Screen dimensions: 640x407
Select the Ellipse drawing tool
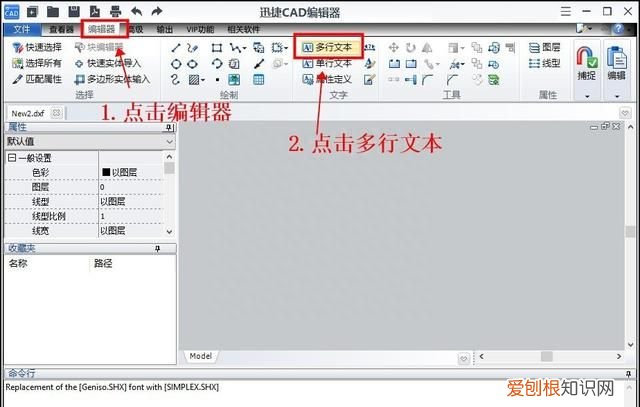(x=192, y=64)
